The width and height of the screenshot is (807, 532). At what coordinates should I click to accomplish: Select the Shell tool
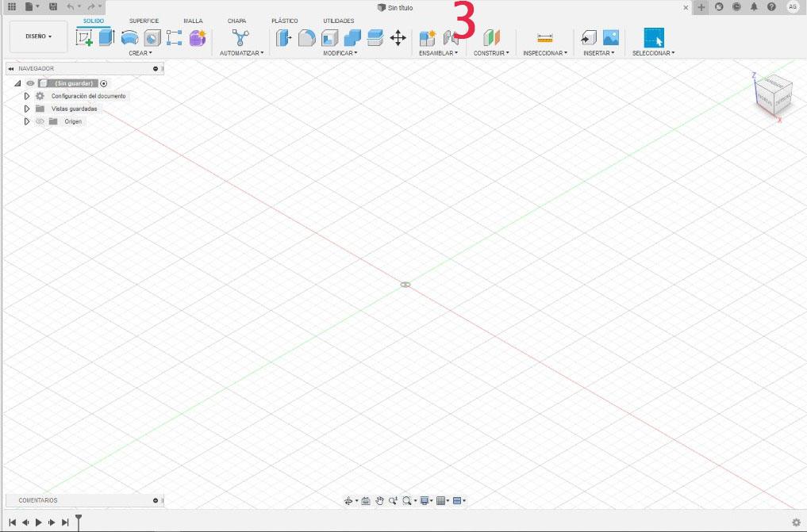[329, 37]
